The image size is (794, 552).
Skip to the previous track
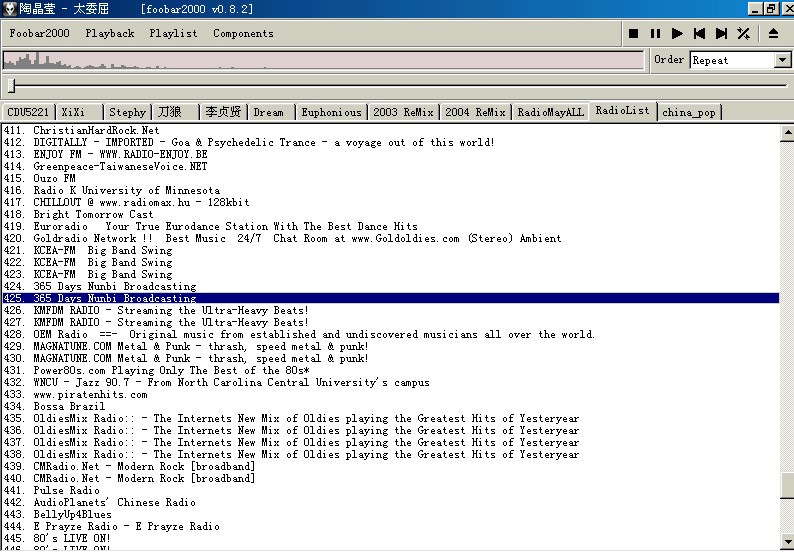(x=699, y=33)
